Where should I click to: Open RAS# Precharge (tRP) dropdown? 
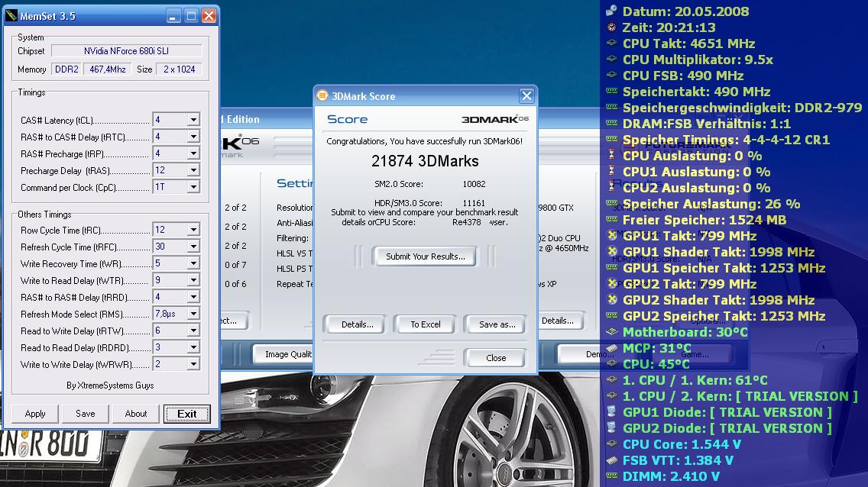tap(193, 153)
